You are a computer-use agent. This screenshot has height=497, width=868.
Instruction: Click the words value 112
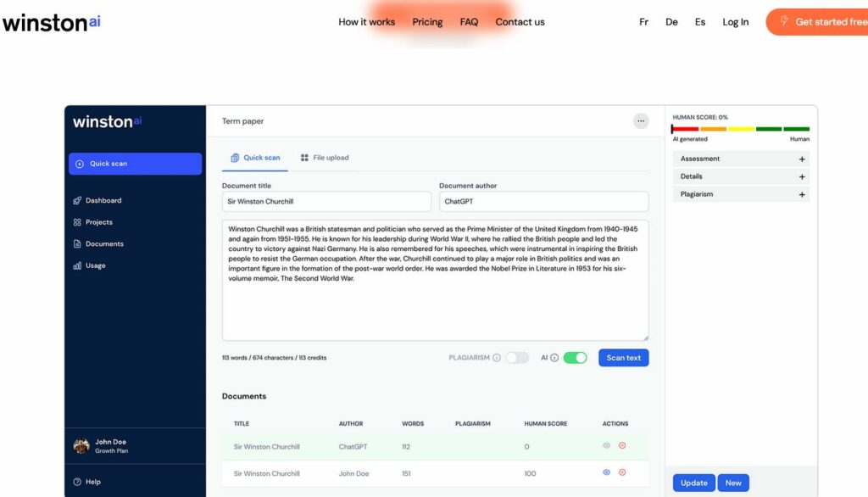click(x=406, y=447)
